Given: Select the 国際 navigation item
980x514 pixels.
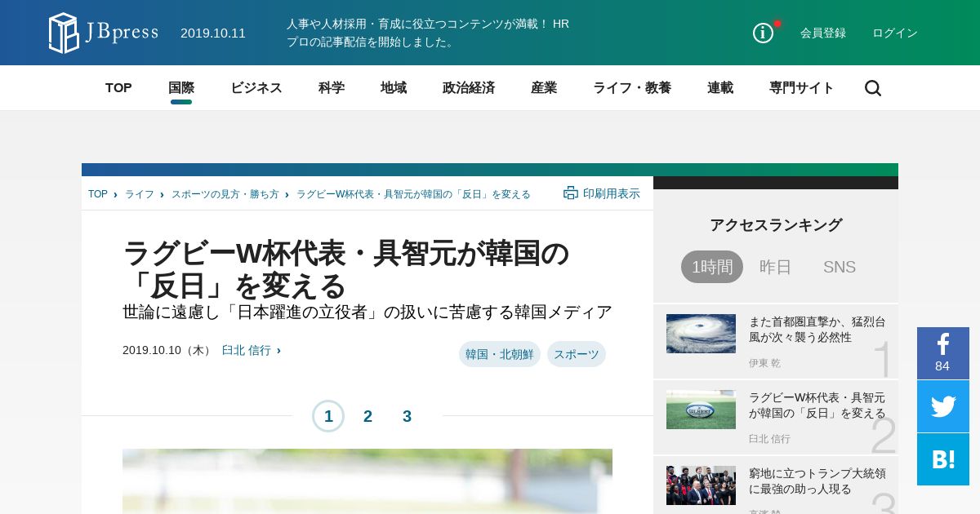Looking at the screenshot, I should pyautogui.click(x=181, y=88).
